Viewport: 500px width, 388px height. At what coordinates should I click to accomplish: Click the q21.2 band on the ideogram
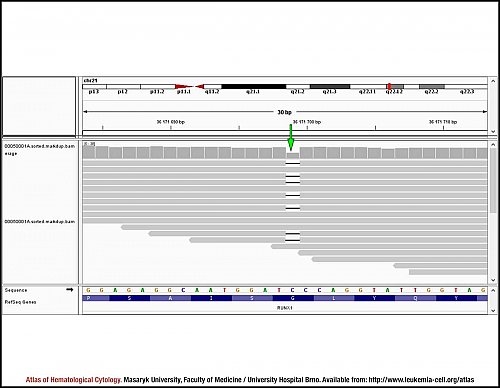pyautogui.click(x=298, y=87)
